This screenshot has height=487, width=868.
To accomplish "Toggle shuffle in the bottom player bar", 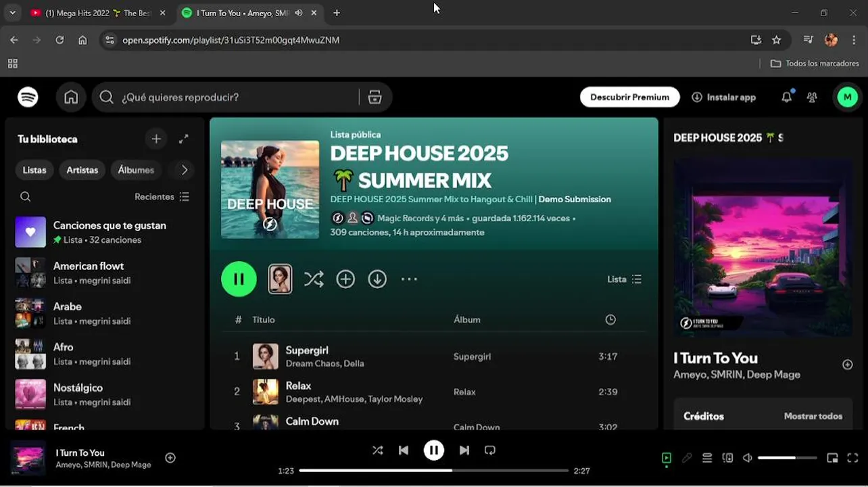I will [x=377, y=450].
